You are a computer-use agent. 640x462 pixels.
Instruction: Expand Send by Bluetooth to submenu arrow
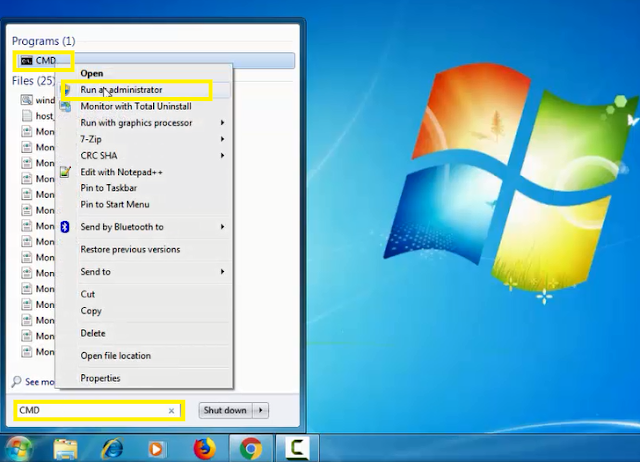tap(222, 227)
